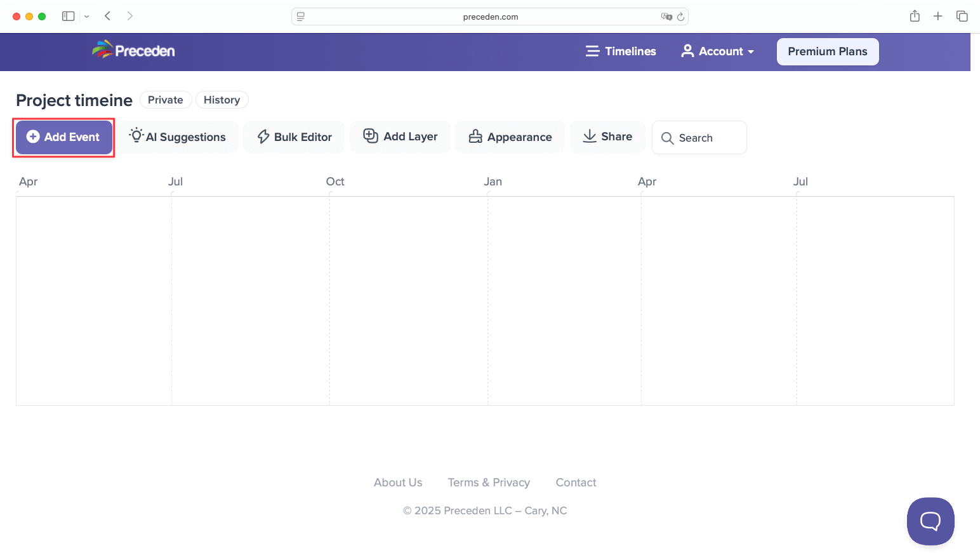Select the Premium Plans navigation item
Screen dimensions: 980x553
pyautogui.click(x=828, y=51)
